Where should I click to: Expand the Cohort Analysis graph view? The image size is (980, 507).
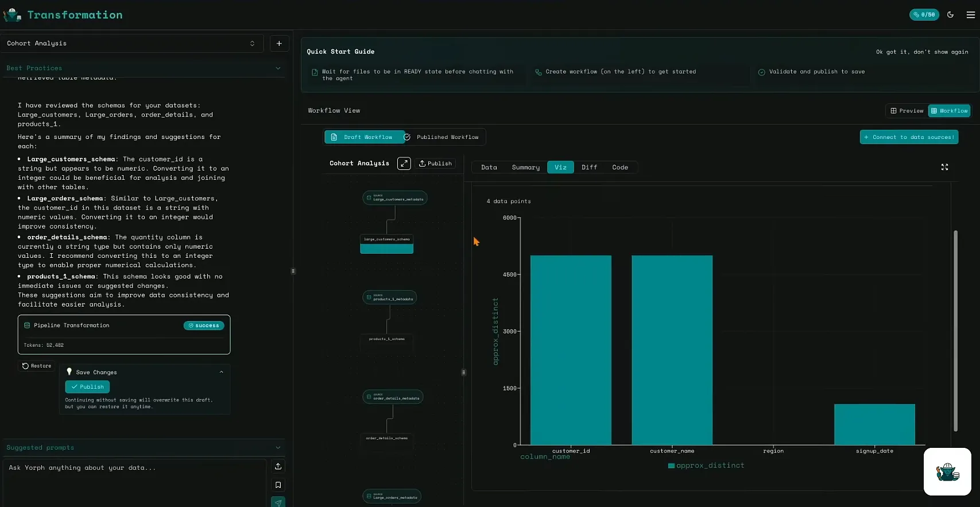point(404,164)
